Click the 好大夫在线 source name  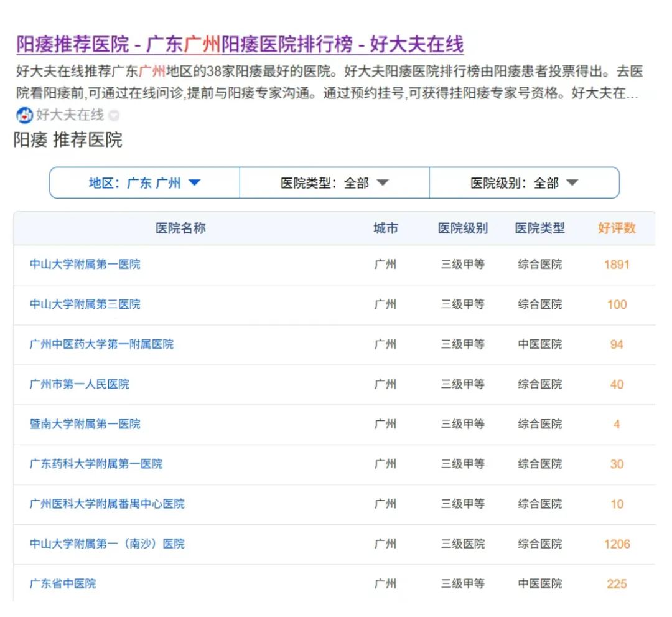pyautogui.click(x=70, y=115)
